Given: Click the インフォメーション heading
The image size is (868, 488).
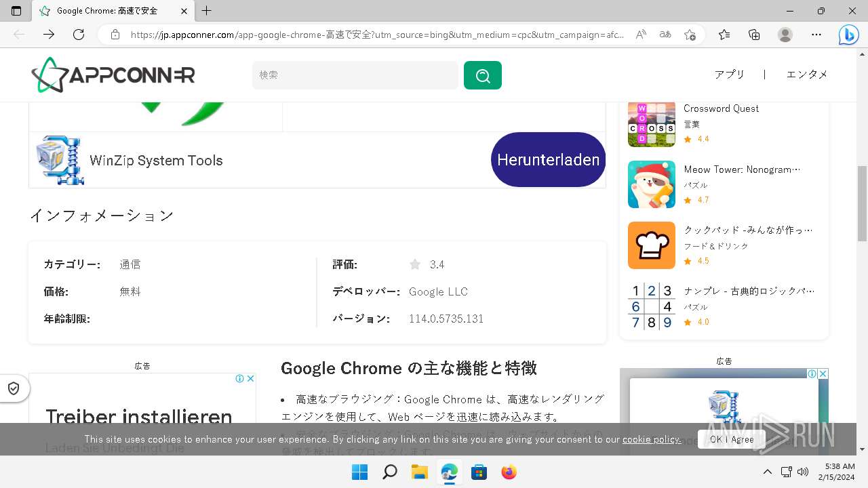Looking at the screenshot, I should click(102, 216).
